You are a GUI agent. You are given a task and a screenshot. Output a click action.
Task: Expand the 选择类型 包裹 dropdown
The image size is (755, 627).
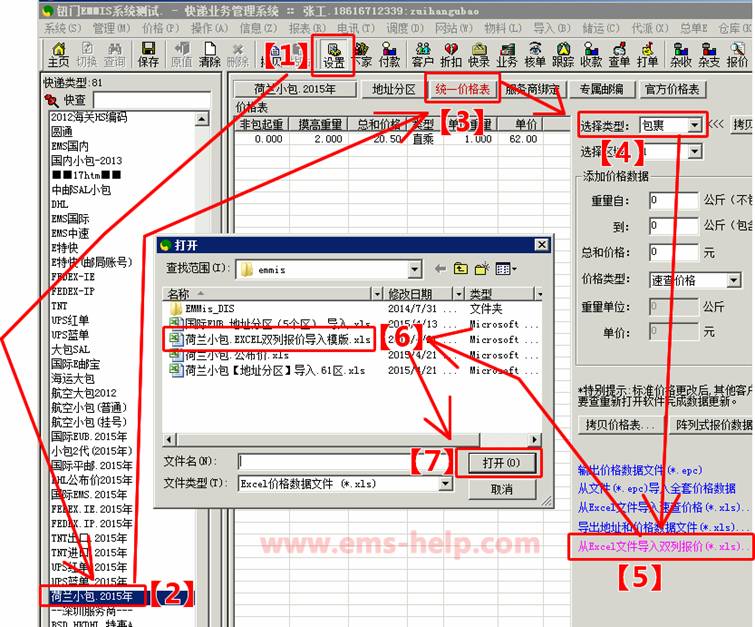[694, 126]
